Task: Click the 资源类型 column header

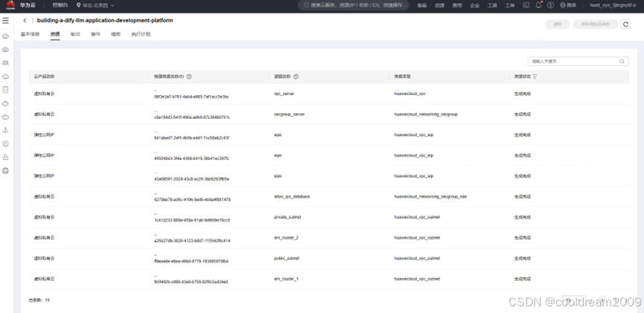Action: (x=403, y=77)
